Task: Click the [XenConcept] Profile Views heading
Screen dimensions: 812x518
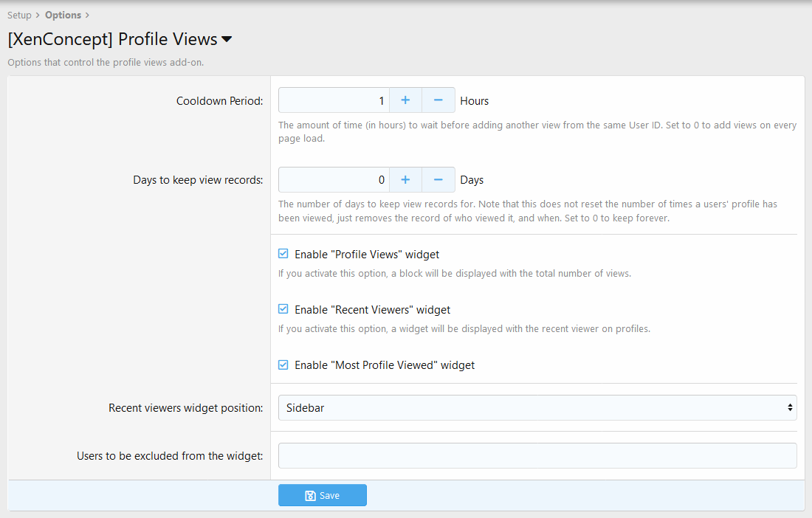Action: pyautogui.click(x=112, y=39)
